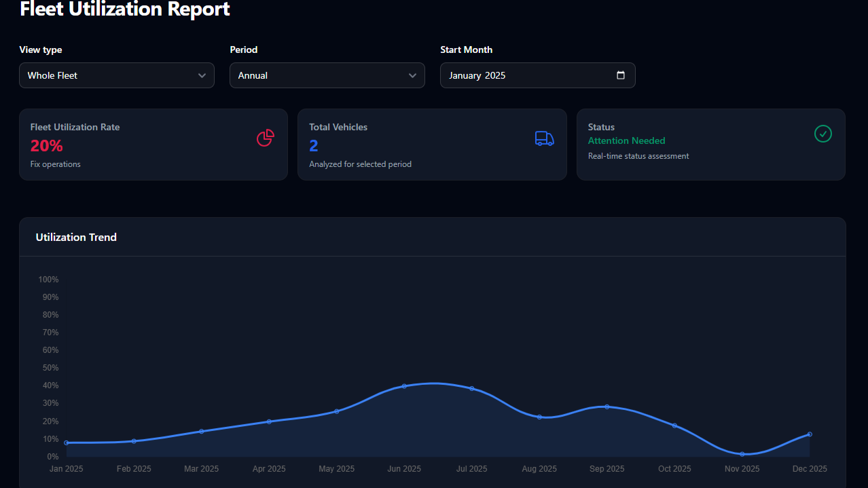
Task: Select the Jun 2025 data point
Action: 404,386
